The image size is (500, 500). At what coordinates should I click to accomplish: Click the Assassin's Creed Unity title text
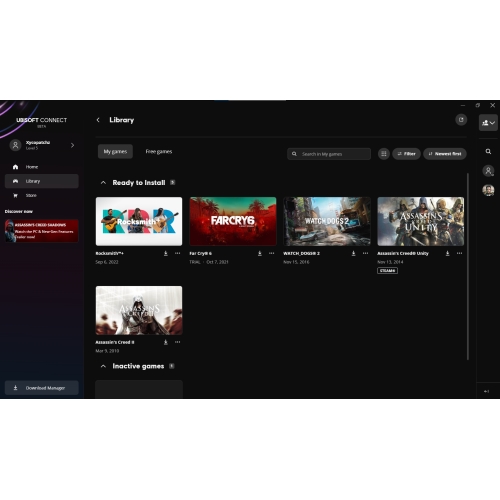403,253
